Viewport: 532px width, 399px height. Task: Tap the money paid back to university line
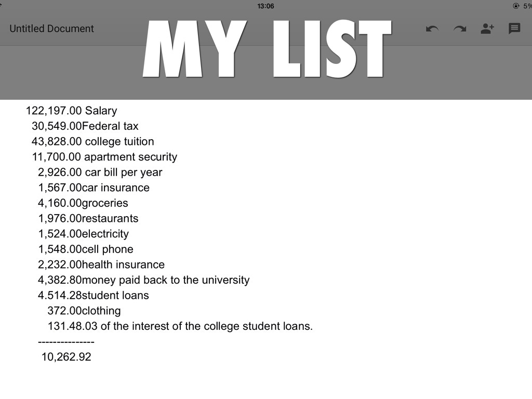(143, 280)
